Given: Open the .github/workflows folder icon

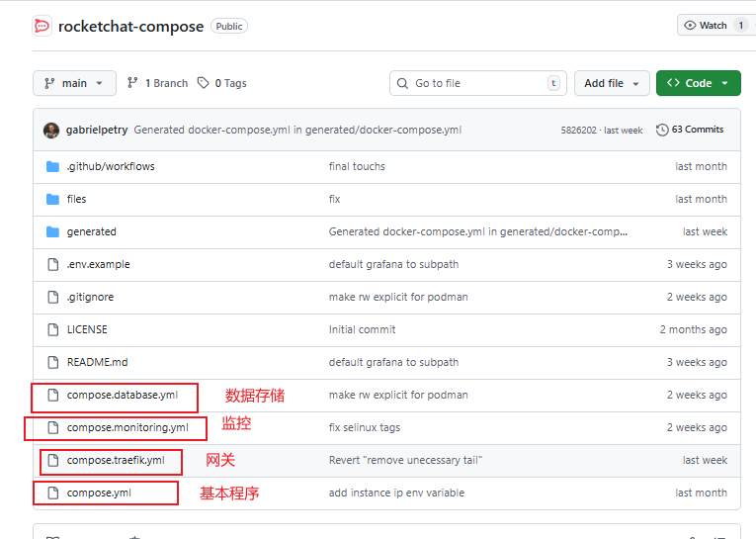Looking at the screenshot, I should 53,166.
